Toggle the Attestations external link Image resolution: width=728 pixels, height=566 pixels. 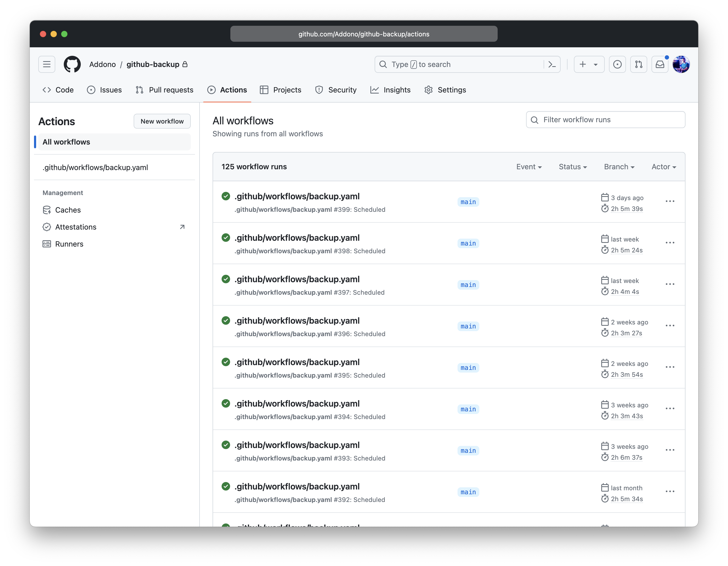(x=183, y=226)
